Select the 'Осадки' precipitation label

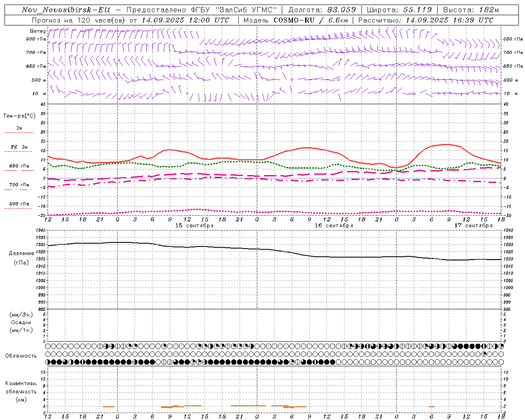(x=21, y=322)
